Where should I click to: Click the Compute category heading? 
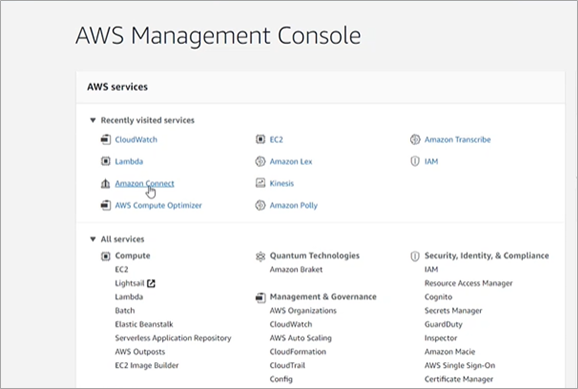pos(133,256)
